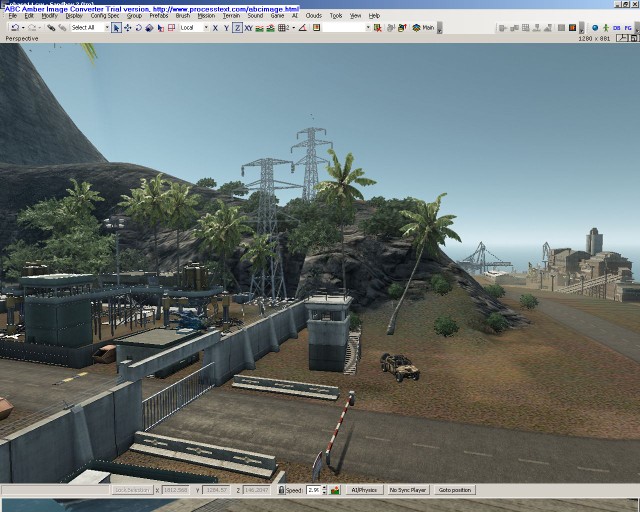The width and height of the screenshot is (640, 512).
Task: Click the viewport maximize icon near resolution
Action: (633, 38)
